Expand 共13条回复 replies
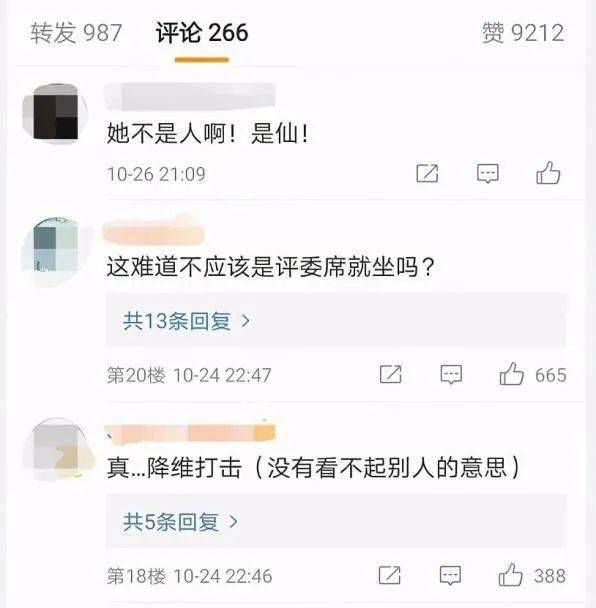 (337, 320)
